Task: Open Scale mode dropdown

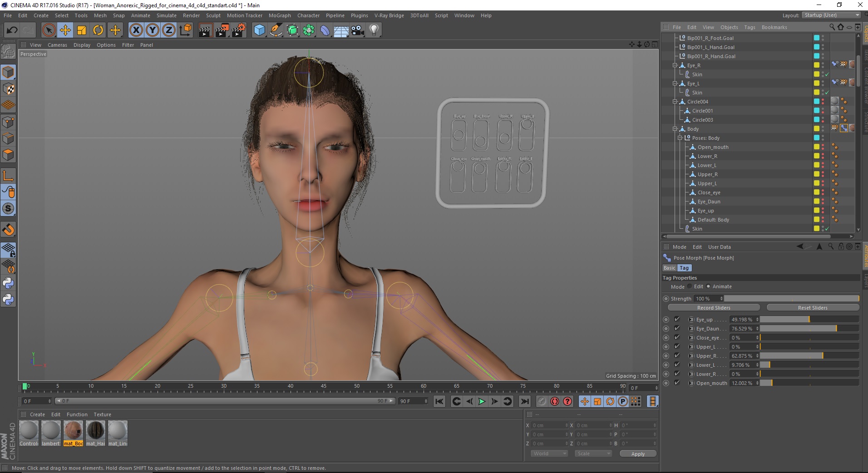Action: (x=593, y=453)
